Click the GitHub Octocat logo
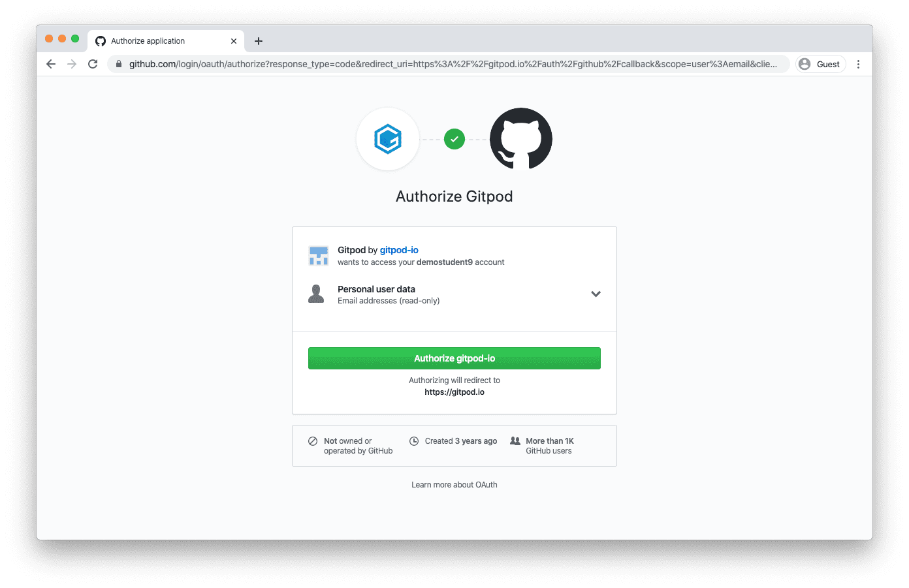Viewport: 909px width, 588px height. point(521,139)
